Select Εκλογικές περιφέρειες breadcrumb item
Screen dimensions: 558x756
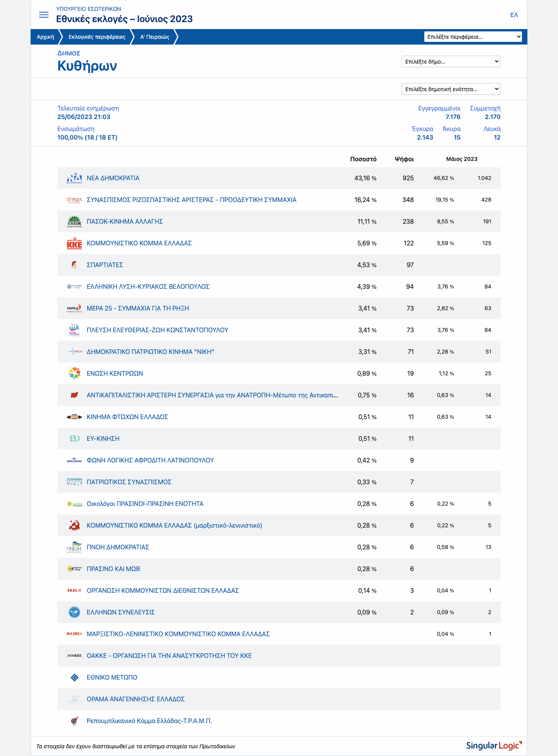tap(97, 37)
